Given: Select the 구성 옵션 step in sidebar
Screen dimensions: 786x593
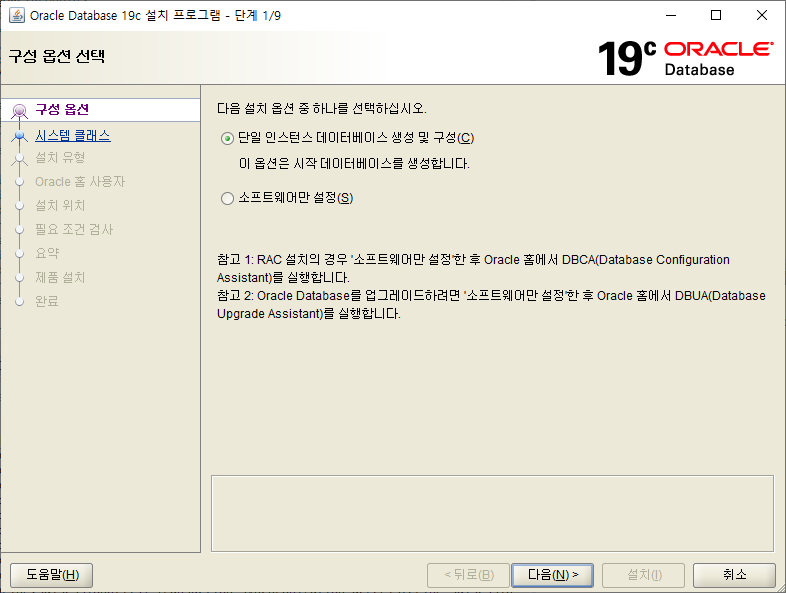Looking at the screenshot, I should coord(101,110).
